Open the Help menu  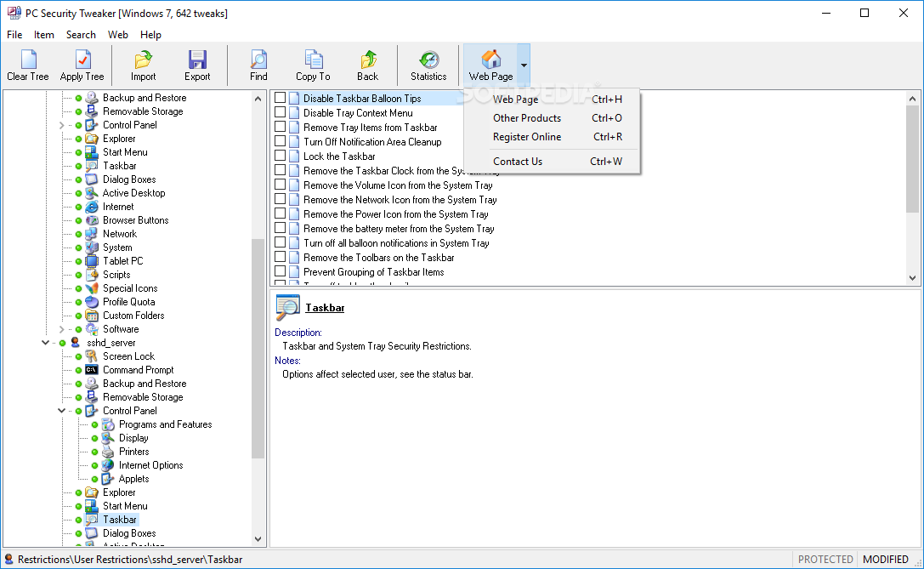point(150,35)
